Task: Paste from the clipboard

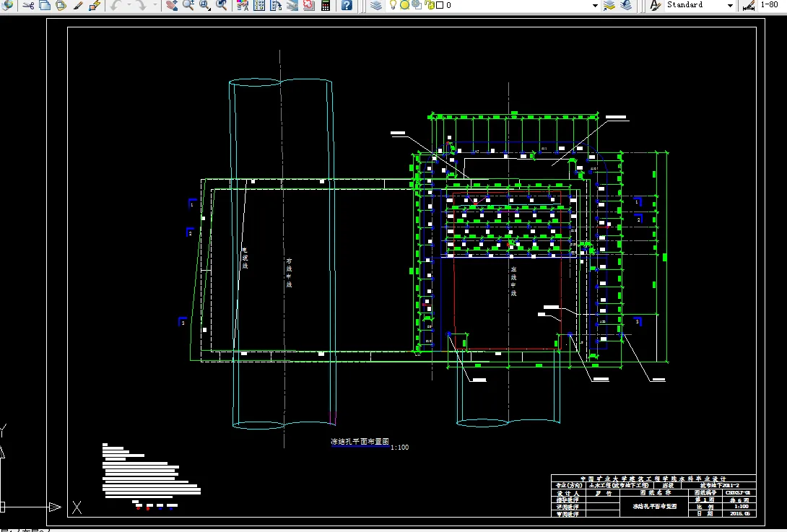Action: 61,5
